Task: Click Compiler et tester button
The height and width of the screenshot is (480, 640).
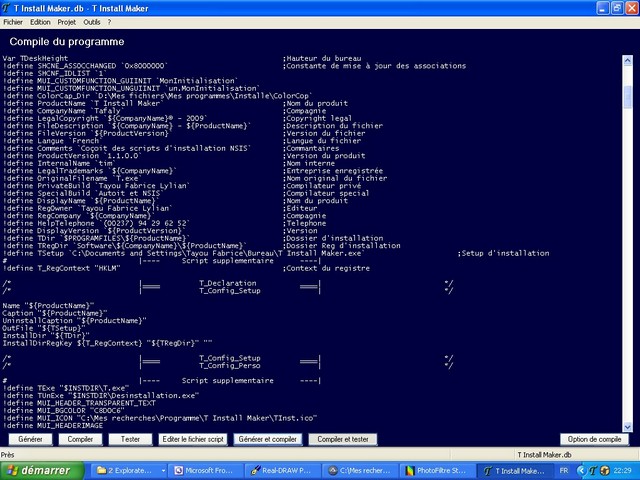Action: tap(343, 439)
